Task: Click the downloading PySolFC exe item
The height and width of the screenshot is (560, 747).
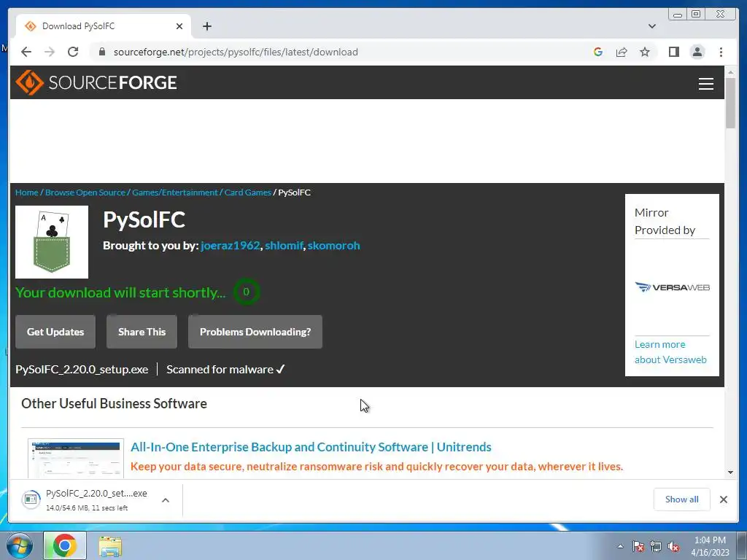Action: 88,500
